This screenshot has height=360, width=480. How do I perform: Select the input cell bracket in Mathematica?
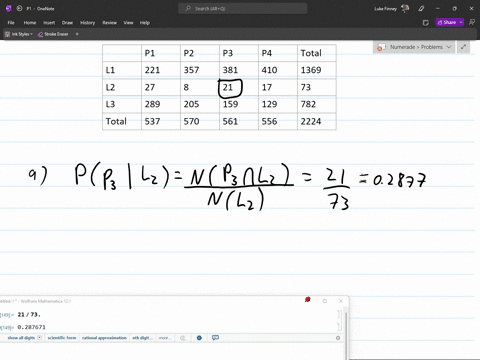pyautogui.click(x=339, y=314)
